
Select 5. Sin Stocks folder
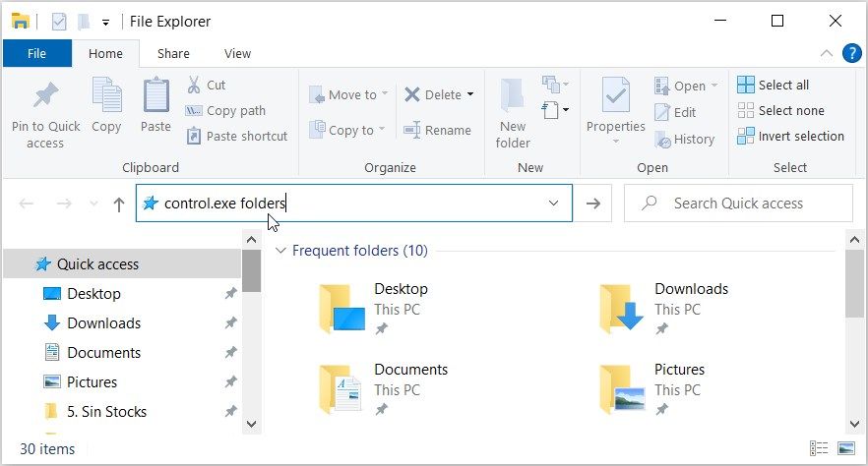(x=106, y=411)
